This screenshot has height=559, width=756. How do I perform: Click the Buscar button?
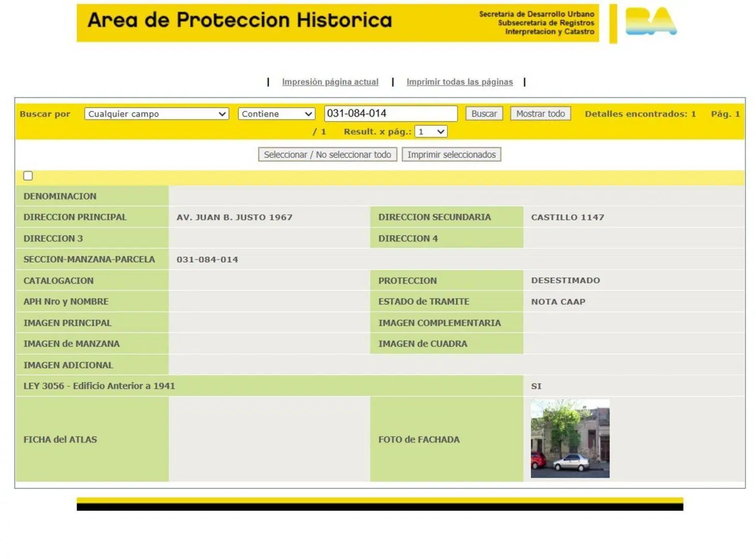point(484,113)
